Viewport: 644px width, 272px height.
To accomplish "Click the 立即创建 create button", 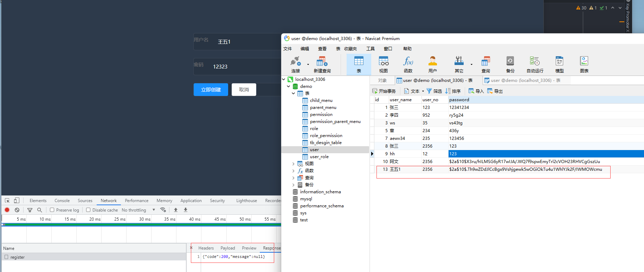I will tap(211, 90).
